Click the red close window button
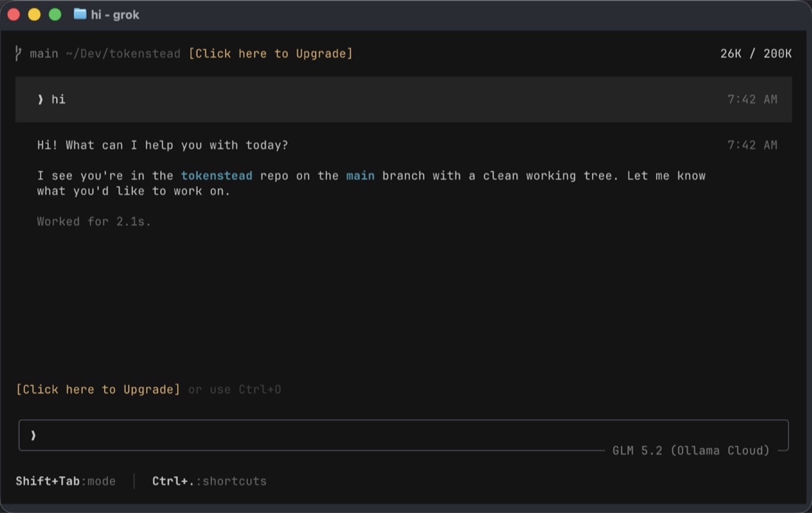Image resolution: width=812 pixels, height=513 pixels. (14, 15)
